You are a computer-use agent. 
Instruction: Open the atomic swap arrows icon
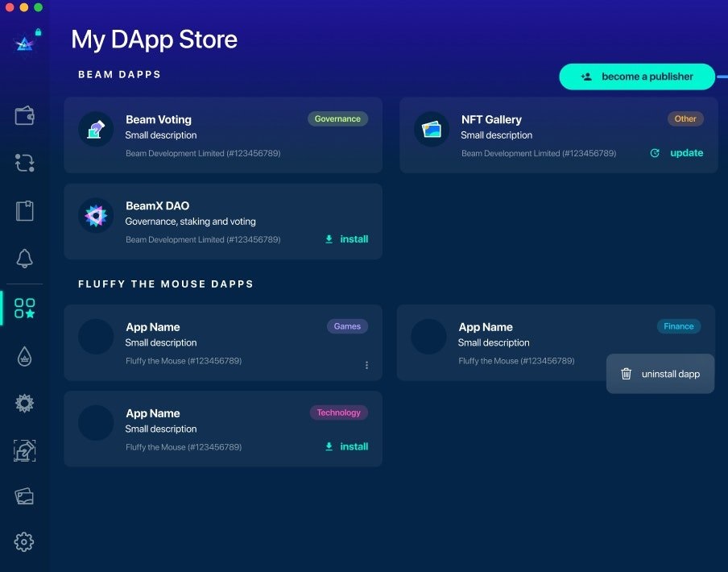24,164
